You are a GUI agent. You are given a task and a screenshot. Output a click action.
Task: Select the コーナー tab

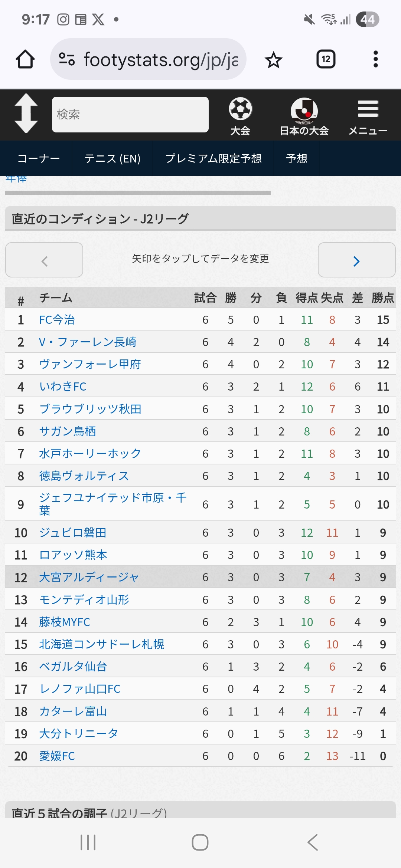coord(39,158)
